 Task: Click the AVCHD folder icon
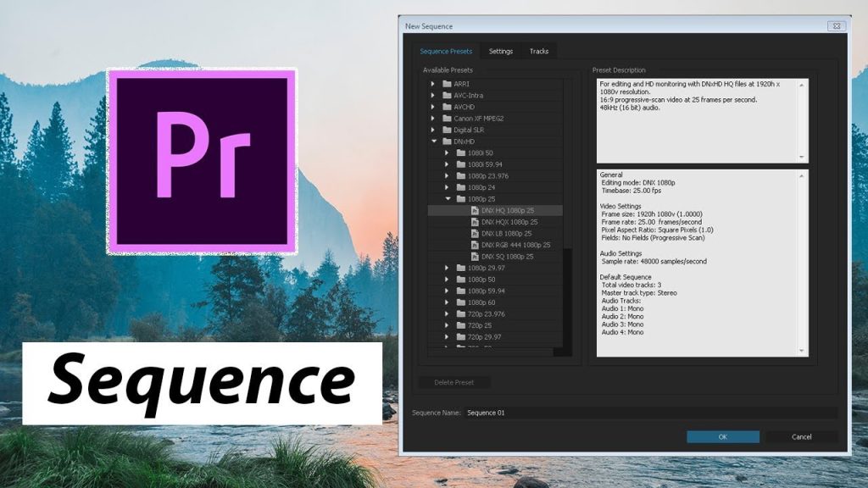[x=447, y=107]
